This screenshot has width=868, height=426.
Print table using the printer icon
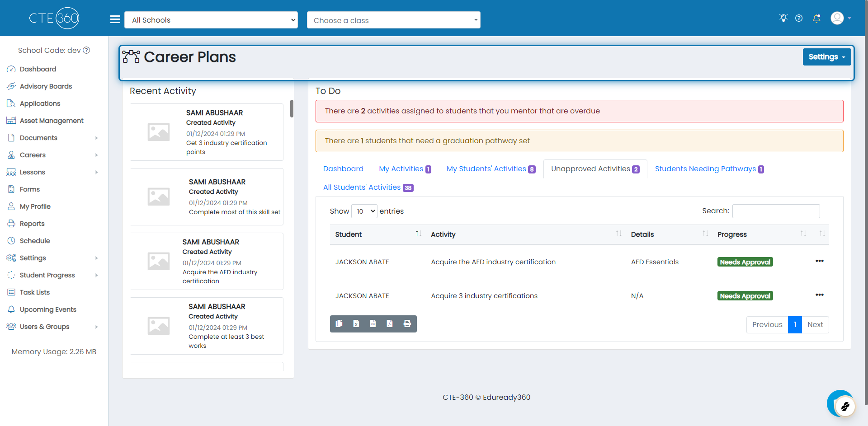pos(407,324)
